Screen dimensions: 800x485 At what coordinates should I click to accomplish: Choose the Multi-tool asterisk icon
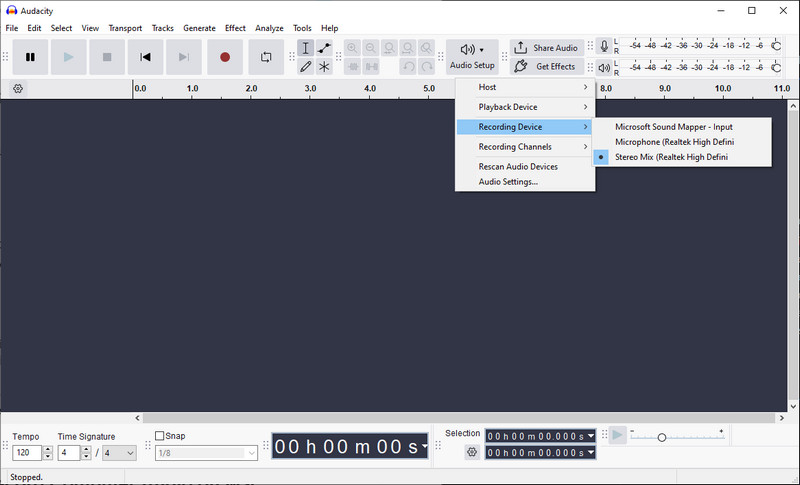(324, 66)
